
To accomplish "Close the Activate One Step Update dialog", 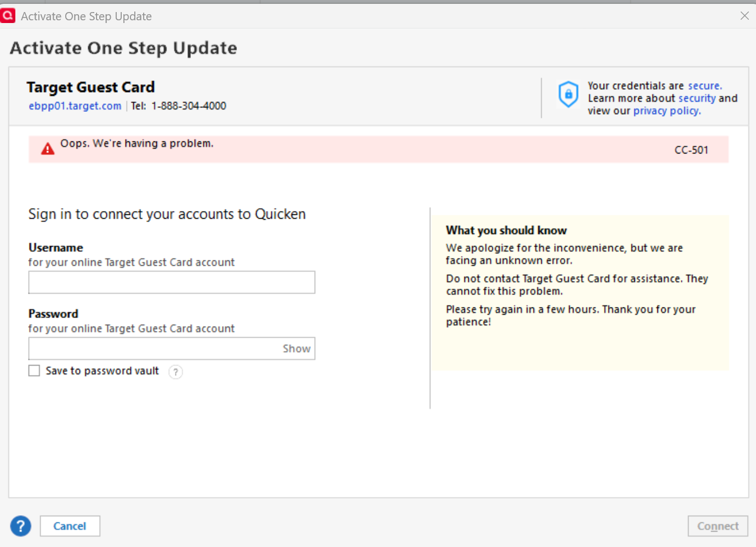I will (x=744, y=16).
